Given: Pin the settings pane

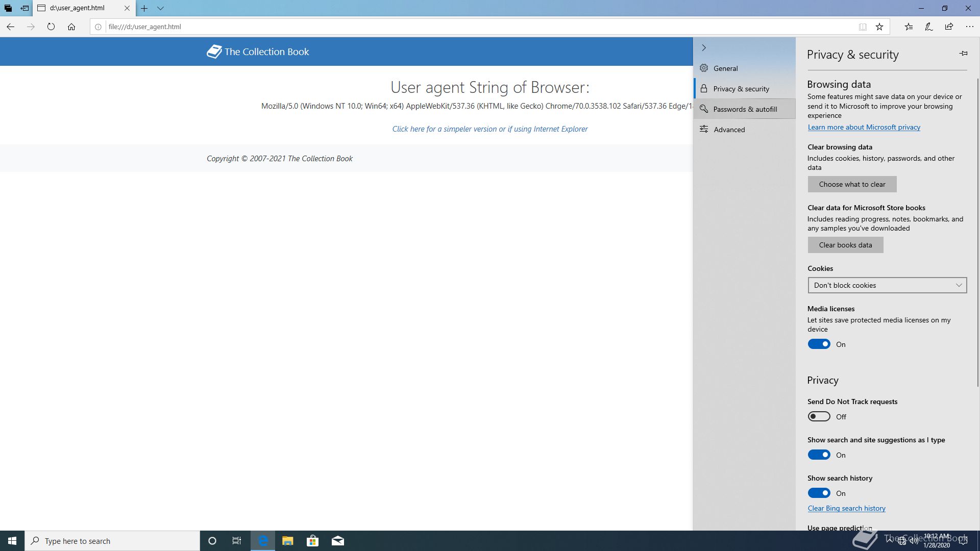Looking at the screenshot, I should click(963, 54).
